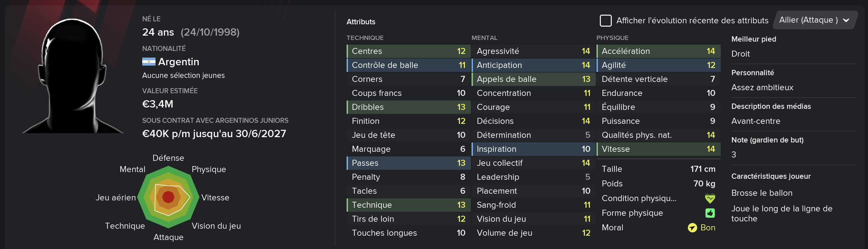Click the attribute polygon radar chart
The height and width of the screenshot is (249, 868).
pyautogui.click(x=168, y=197)
